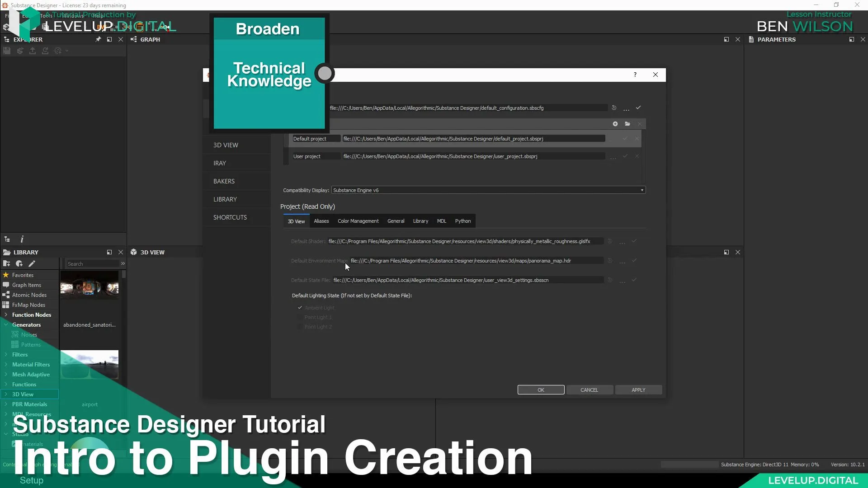Click the Favorites icon in Library panel
This screenshot has width=868, height=488.
click(6, 275)
